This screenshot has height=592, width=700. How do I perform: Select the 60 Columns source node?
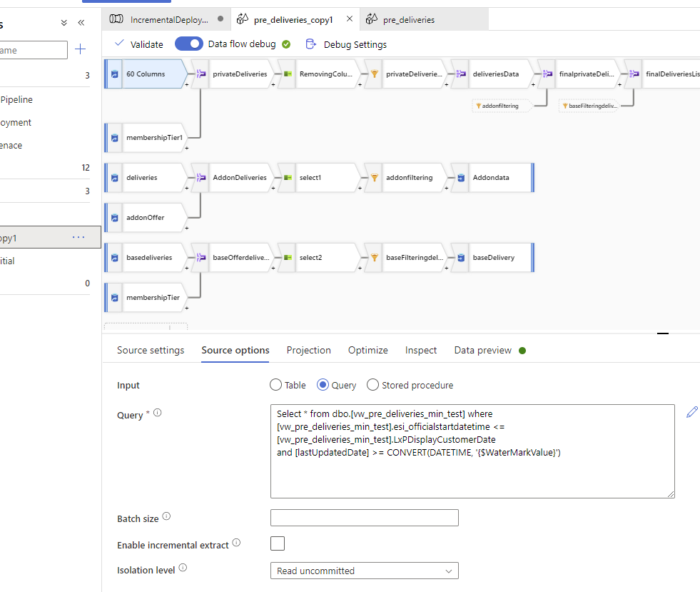[146, 74]
